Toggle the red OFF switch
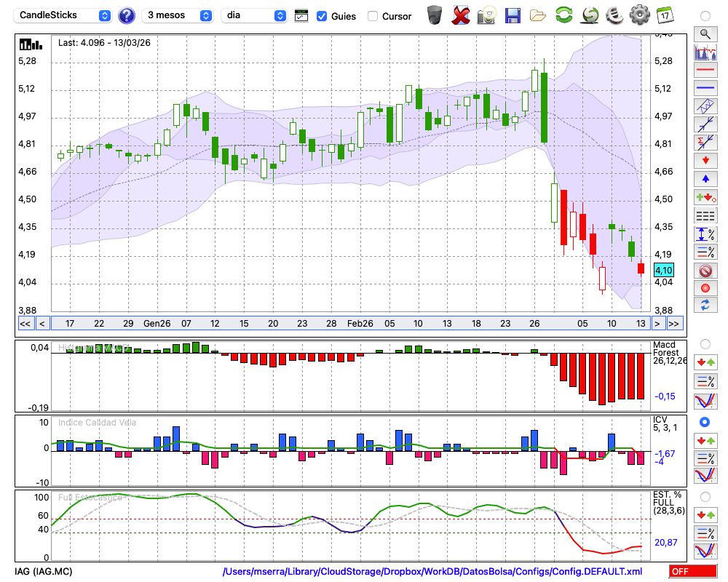The height and width of the screenshot is (582, 728). click(x=693, y=571)
